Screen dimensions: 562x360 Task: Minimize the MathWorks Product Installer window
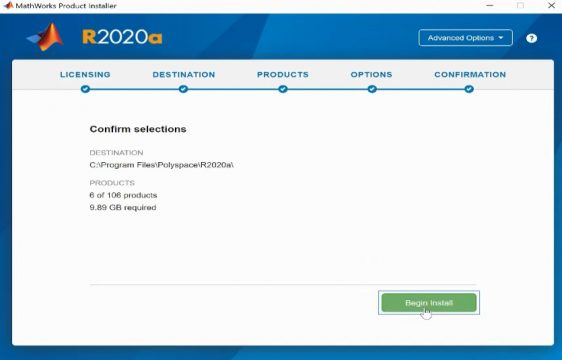(x=490, y=5)
